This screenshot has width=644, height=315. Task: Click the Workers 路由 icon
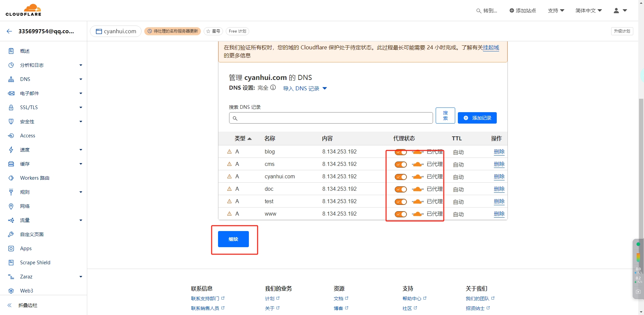click(11, 178)
